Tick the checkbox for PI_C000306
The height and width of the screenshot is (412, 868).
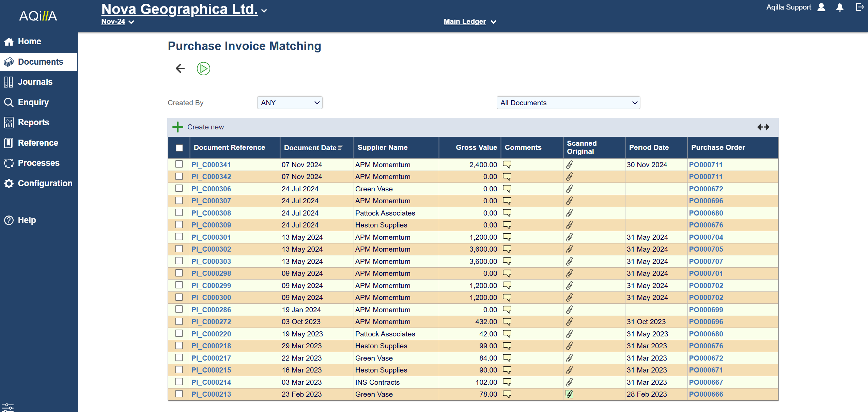click(x=179, y=188)
